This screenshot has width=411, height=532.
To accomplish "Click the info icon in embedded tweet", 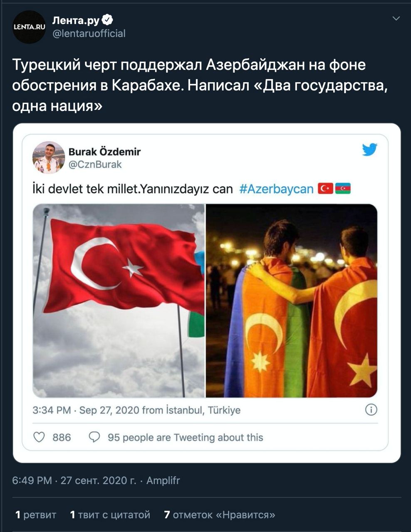I will tap(371, 410).
